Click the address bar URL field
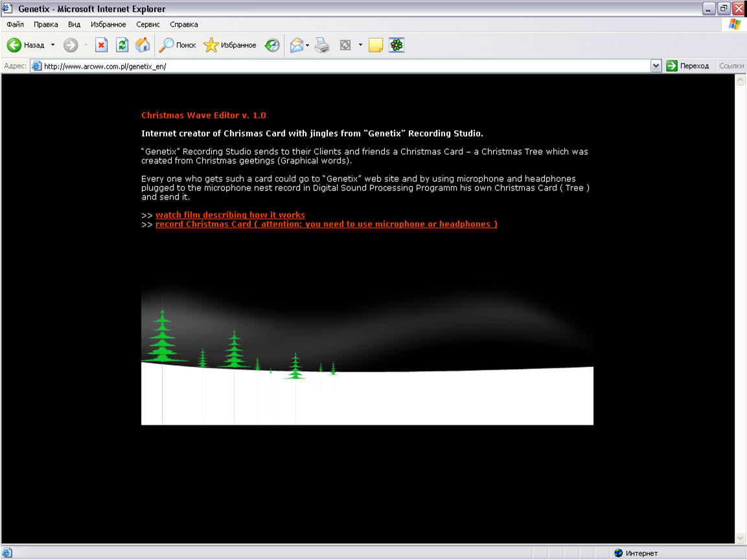 (x=347, y=66)
